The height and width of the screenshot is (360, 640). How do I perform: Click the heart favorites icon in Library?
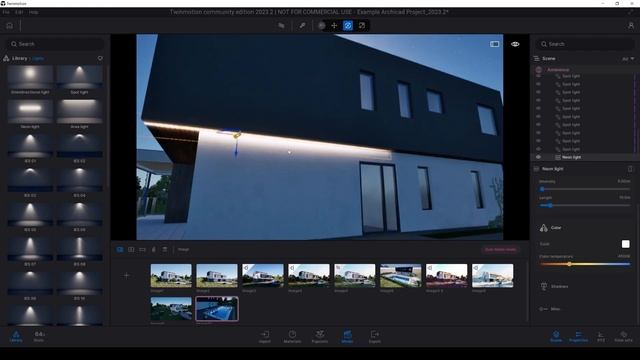coord(100,58)
